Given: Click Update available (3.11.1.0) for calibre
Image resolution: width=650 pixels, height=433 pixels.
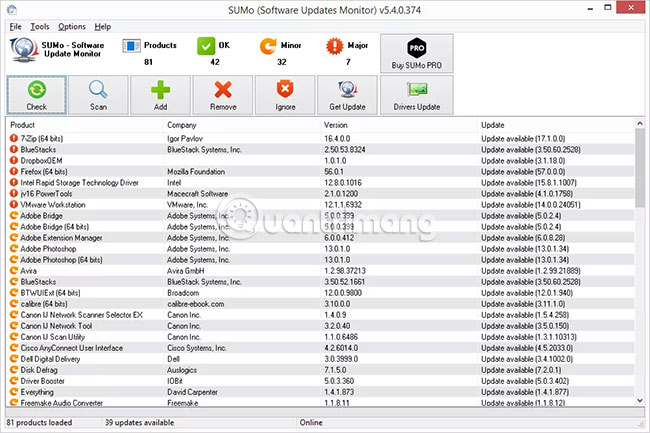Looking at the screenshot, I should click(x=523, y=304).
